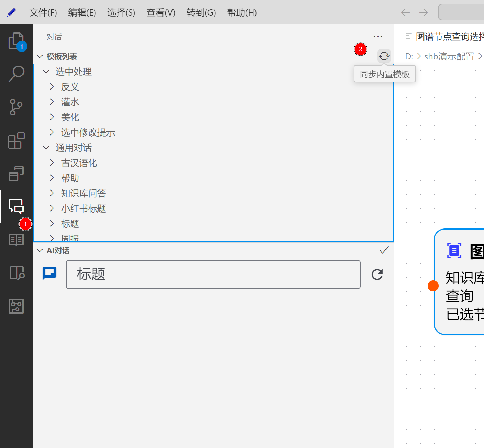Click the 标题 text input field

213,274
